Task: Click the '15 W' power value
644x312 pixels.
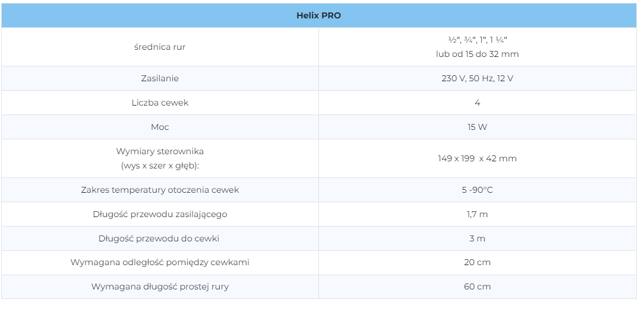Action: coord(477,127)
